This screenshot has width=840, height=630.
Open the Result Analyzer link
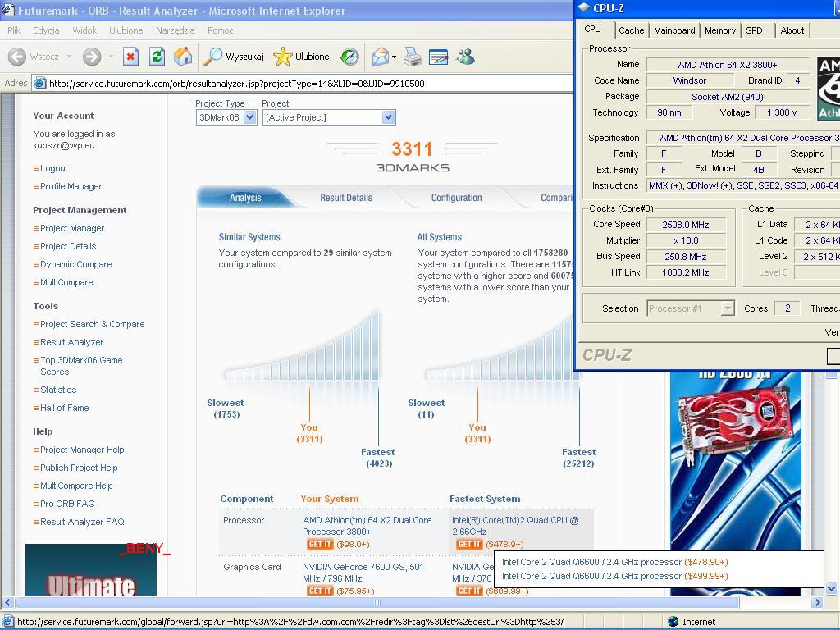72,342
